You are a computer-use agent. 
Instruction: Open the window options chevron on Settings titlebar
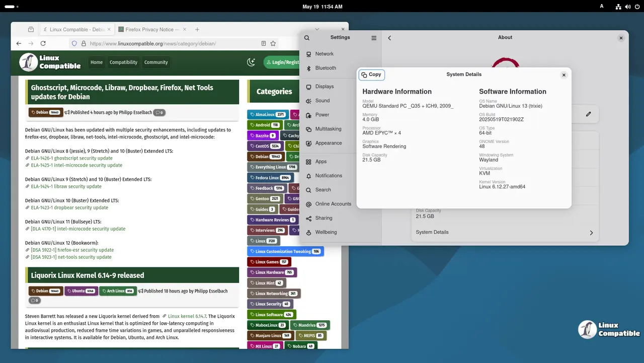tap(317, 29)
